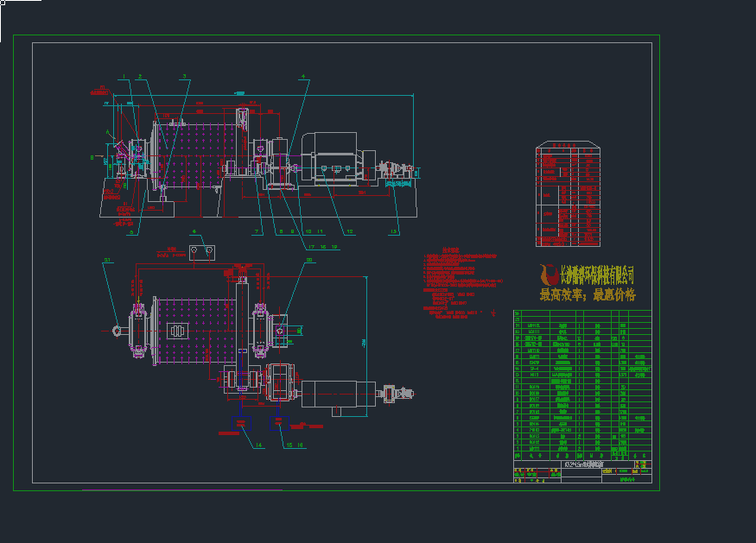The image size is (756, 543).
Task: Select the red technical requirements text block
Action: pyautogui.click(x=460, y=283)
